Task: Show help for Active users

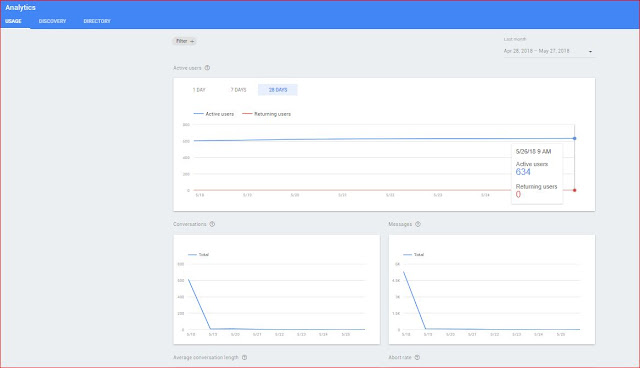Action: (x=207, y=68)
